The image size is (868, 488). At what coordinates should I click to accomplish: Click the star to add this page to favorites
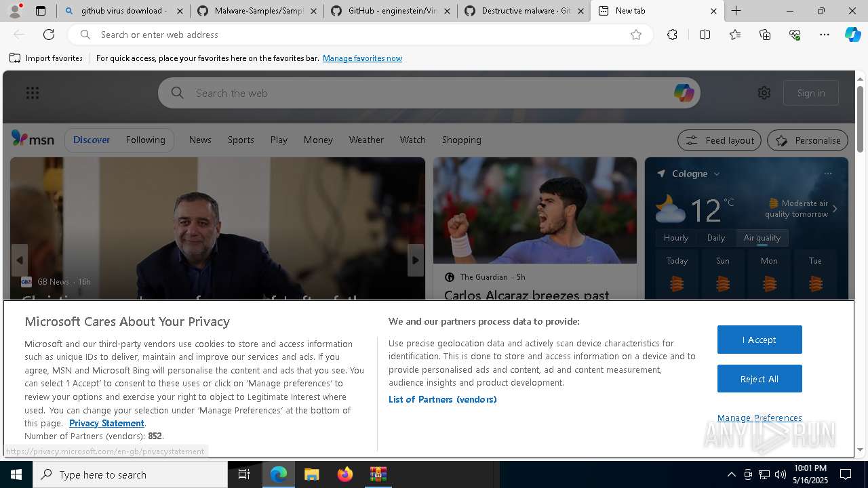636,35
